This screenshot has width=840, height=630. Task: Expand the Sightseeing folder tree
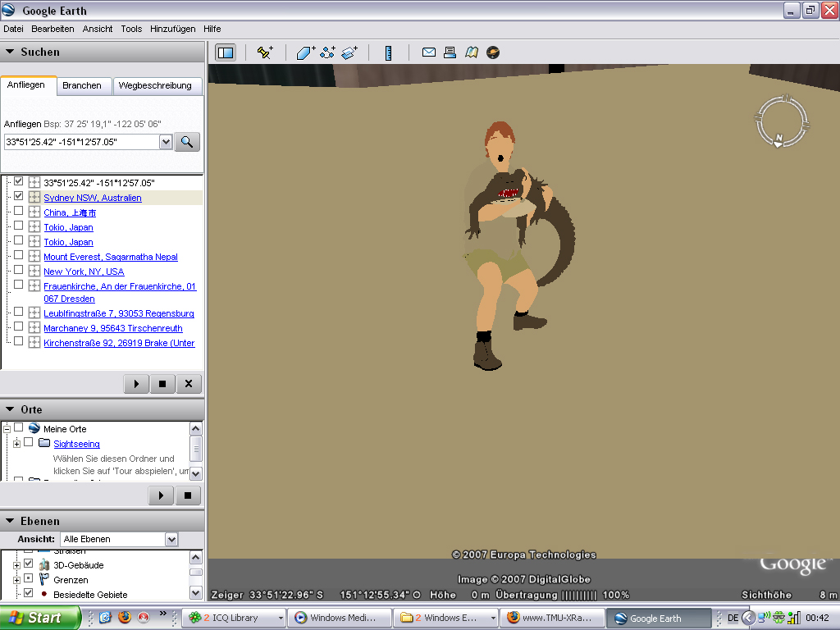(16, 444)
